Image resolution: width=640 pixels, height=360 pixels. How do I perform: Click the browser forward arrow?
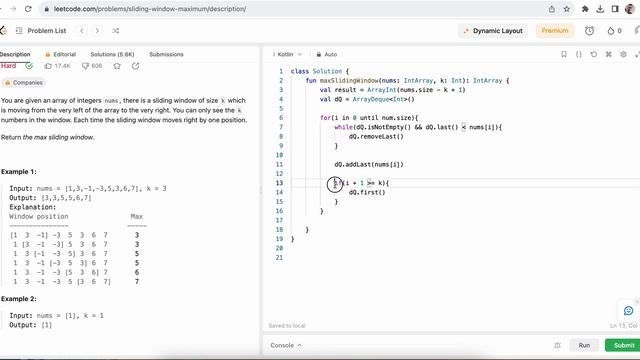[13, 9]
